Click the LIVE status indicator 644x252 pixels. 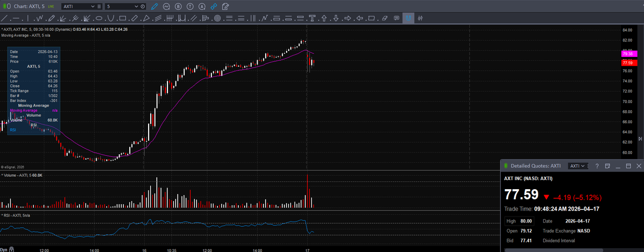click(x=50, y=6)
